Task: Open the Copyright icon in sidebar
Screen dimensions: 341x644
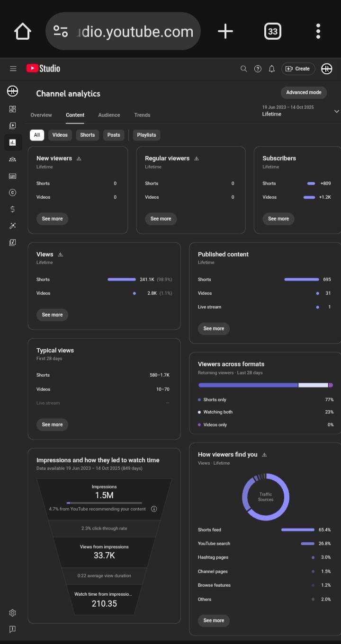Action: [x=13, y=192]
